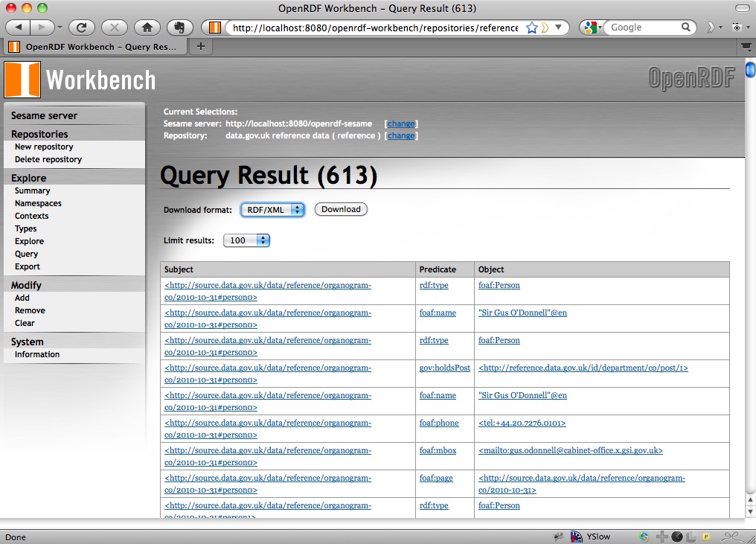
Task: Bookmark this page with the star icon
Action: [531, 28]
